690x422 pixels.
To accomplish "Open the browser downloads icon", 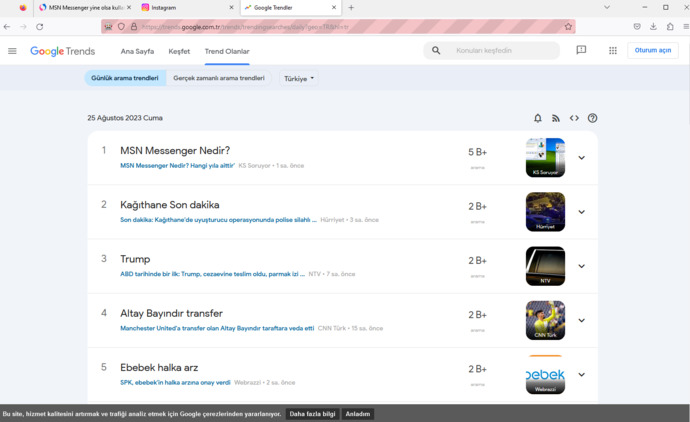I will pos(653,27).
